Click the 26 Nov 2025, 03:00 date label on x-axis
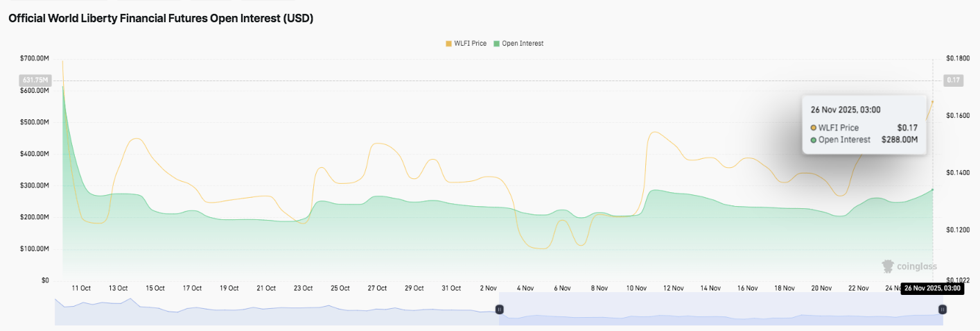 coord(932,288)
